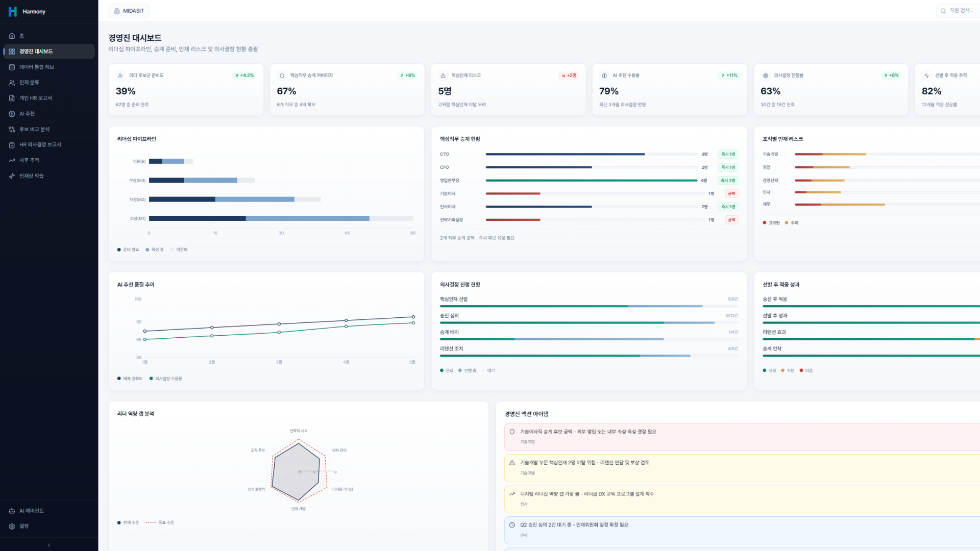Viewport: 980px width, 551px height.
Task: Click the MIDASIT organization button
Action: point(129,11)
